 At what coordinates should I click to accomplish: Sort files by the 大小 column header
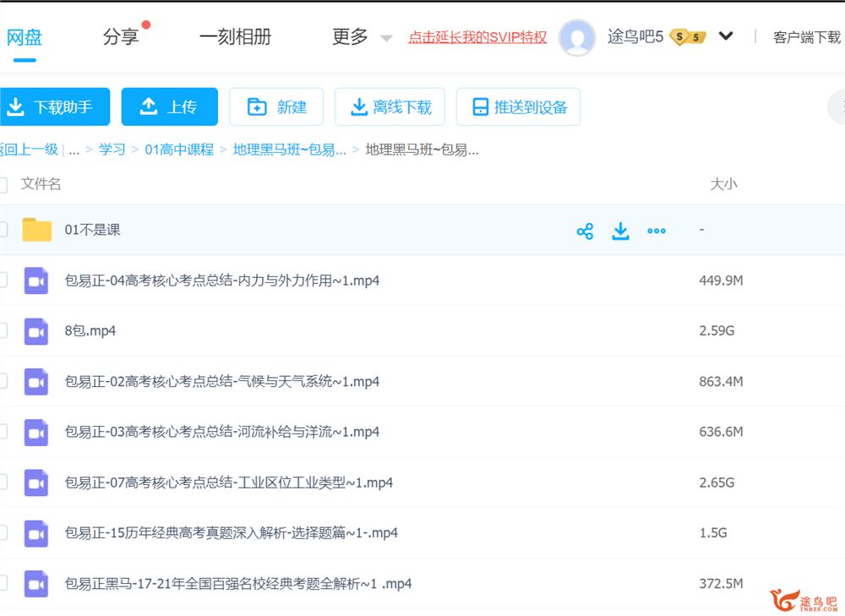722,184
